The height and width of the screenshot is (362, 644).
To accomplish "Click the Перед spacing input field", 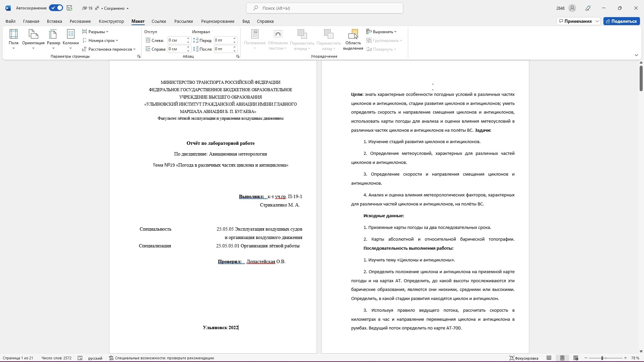I will tap(223, 41).
